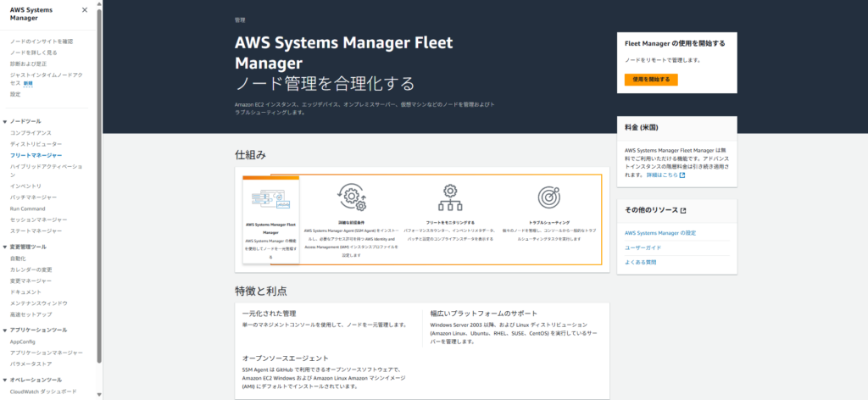
Task: Open the ユーザーガイド link
Action: coord(643,247)
